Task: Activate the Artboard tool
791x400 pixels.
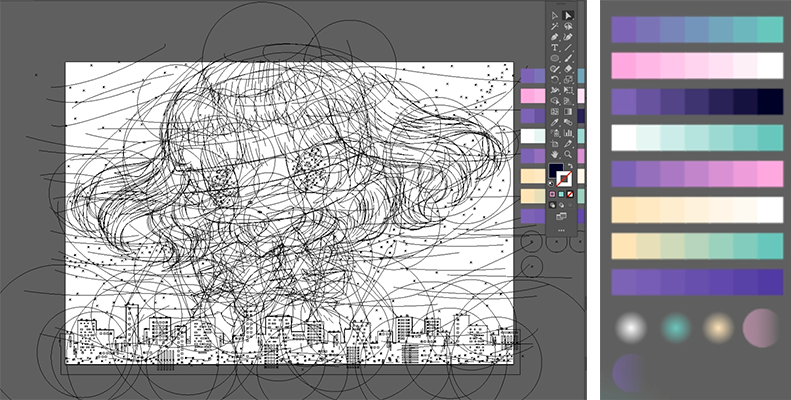Action: [x=555, y=144]
